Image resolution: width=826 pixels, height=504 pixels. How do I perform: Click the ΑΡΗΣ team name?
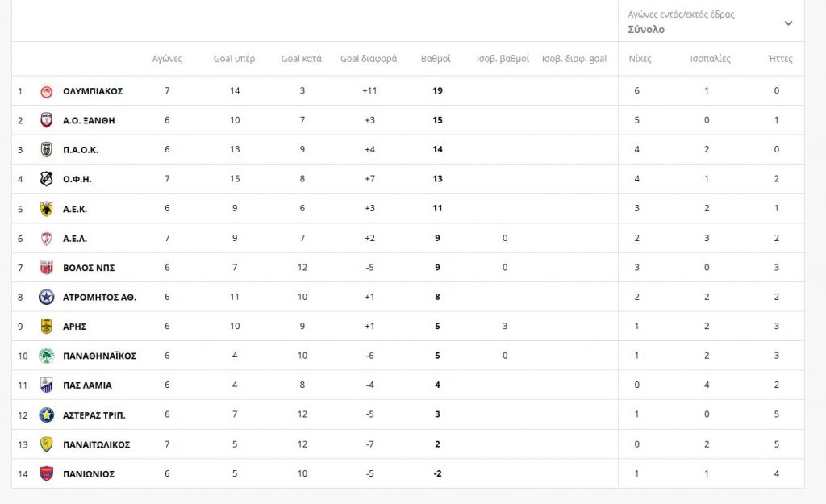point(74,327)
